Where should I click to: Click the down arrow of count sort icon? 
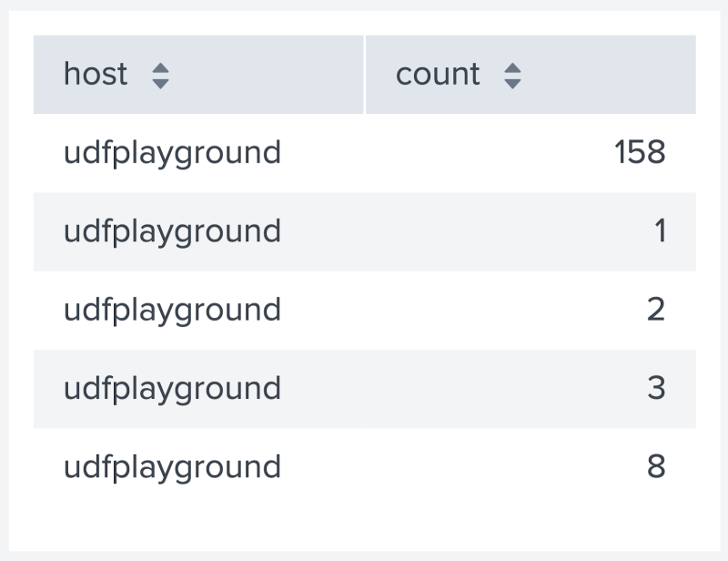pyautogui.click(x=512, y=84)
